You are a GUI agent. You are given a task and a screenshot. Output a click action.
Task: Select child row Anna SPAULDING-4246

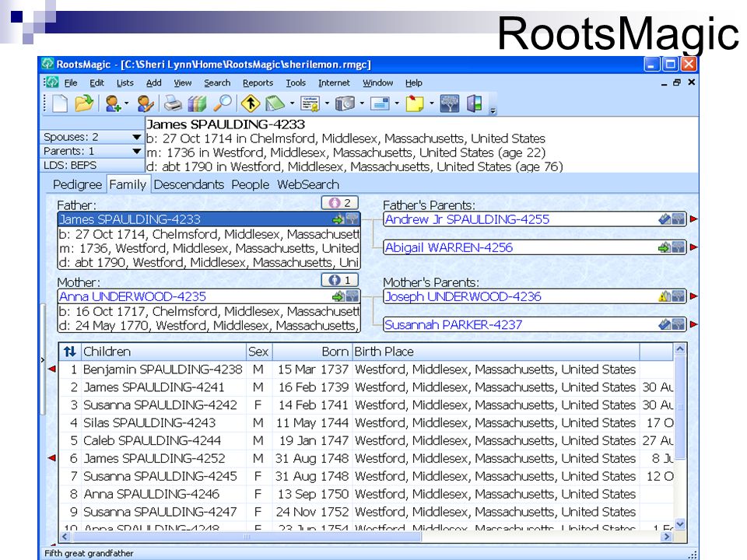[x=366, y=495]
